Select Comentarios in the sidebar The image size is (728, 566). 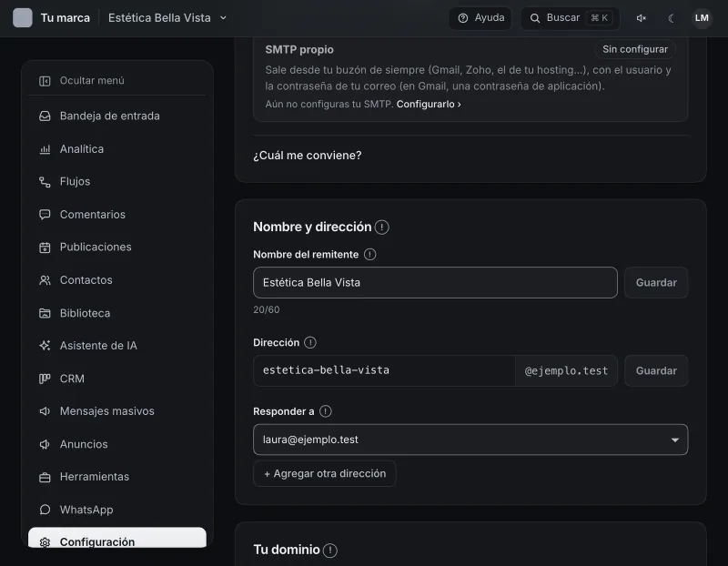pyautogui.click(x=117, y=215)
